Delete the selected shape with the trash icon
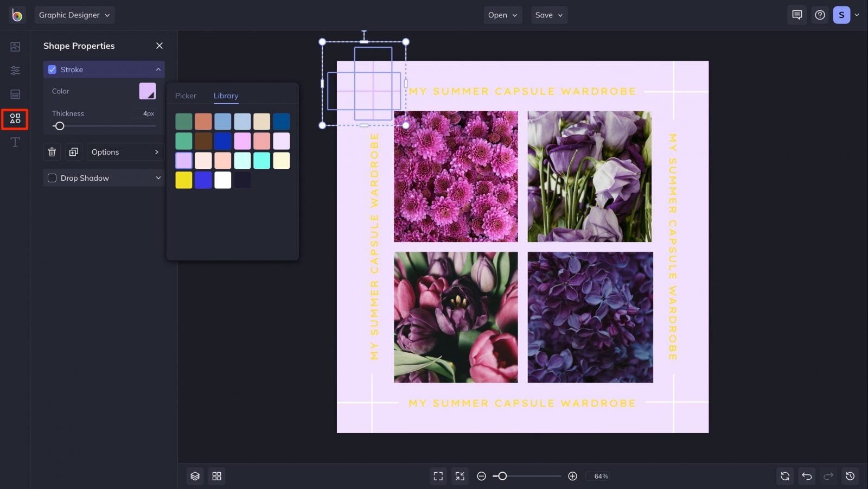868x489 pixels. coord(52,152)
